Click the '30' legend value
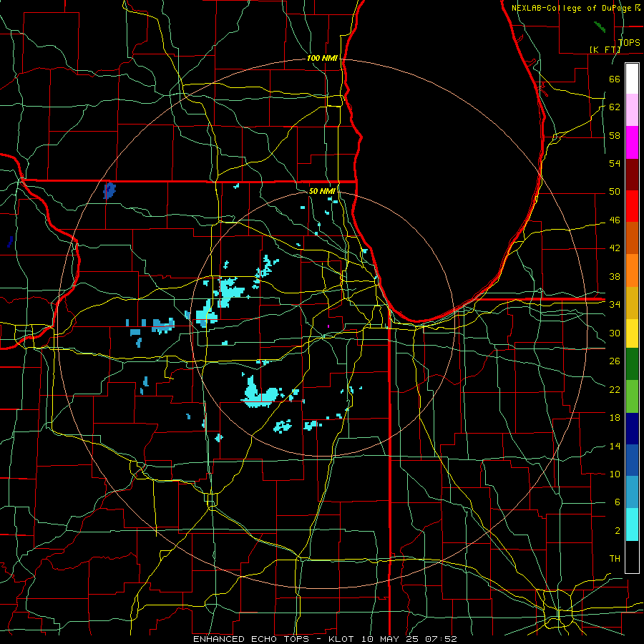Screen dimensions: 644x644 coord(615,333)
